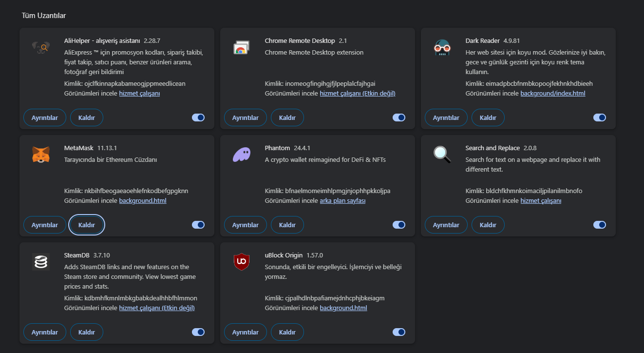Click the AliHelper extension icon
The width and height of the screenshot is (644, 353).
coord(41,47)
